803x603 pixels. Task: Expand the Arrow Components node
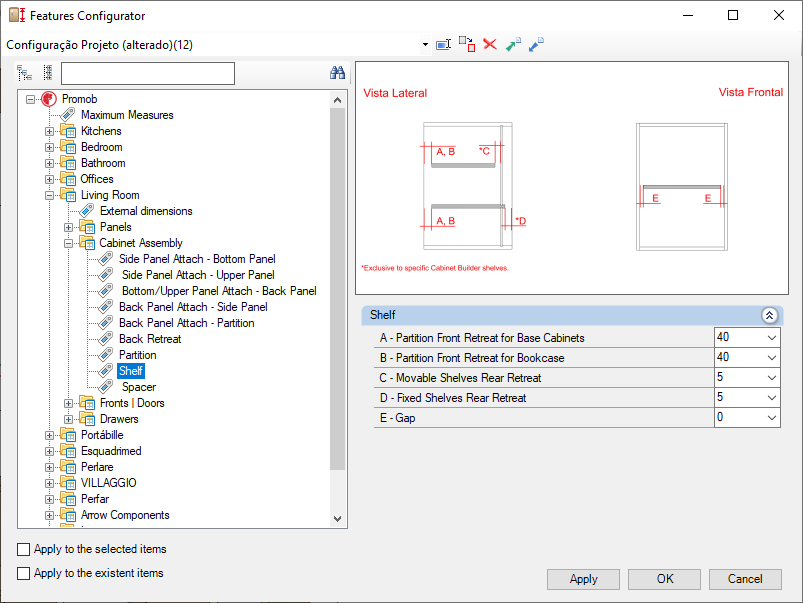[49, 515]
